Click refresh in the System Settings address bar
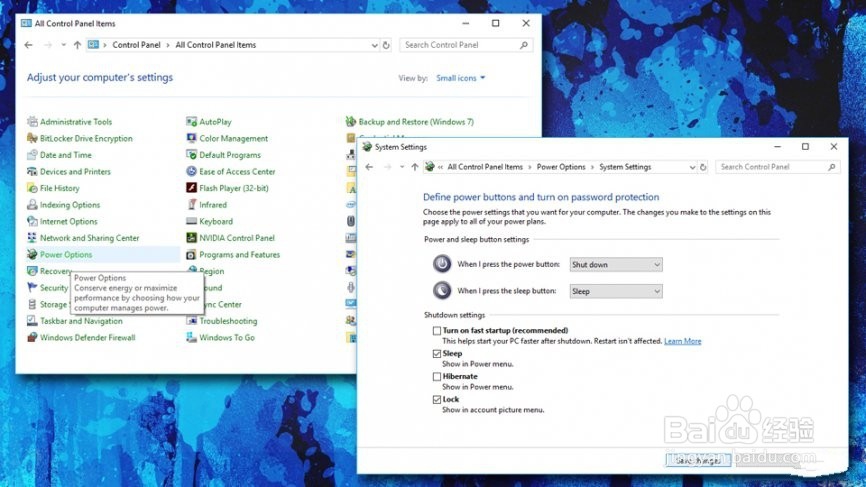Image resolution: width=866 pixels, height=487 pixels. [703, 167]
